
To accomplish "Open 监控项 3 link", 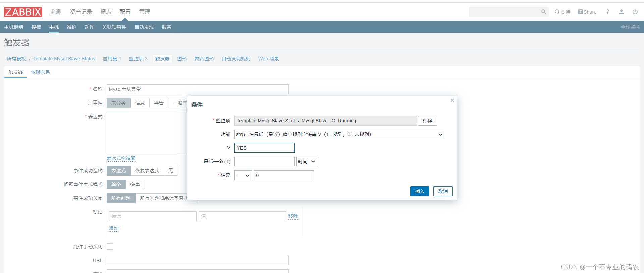I will coord(138,59).
